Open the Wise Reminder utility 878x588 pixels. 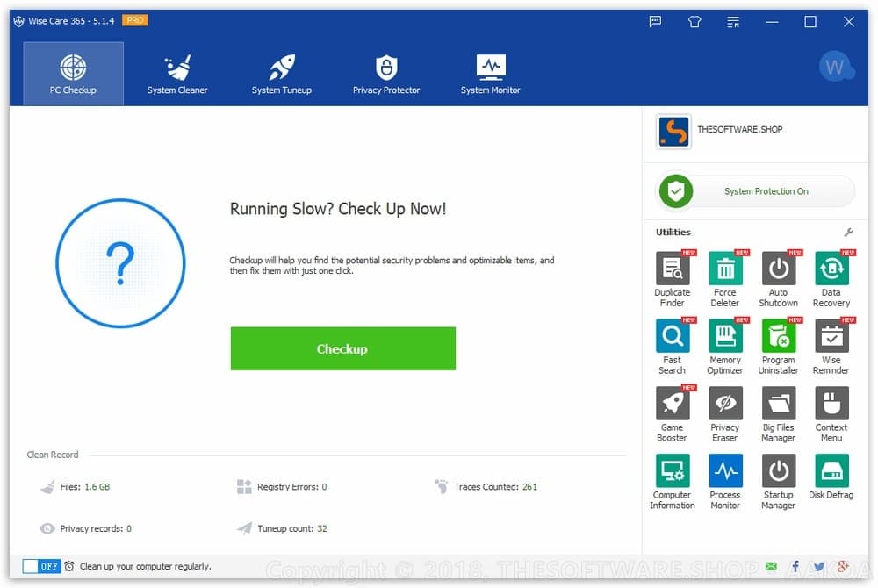831,347
